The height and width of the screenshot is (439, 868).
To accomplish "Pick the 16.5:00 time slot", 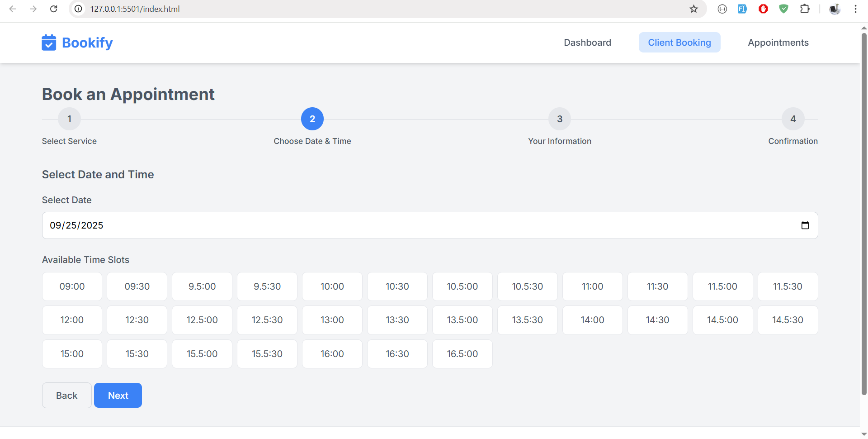I will tap(462, 354).
